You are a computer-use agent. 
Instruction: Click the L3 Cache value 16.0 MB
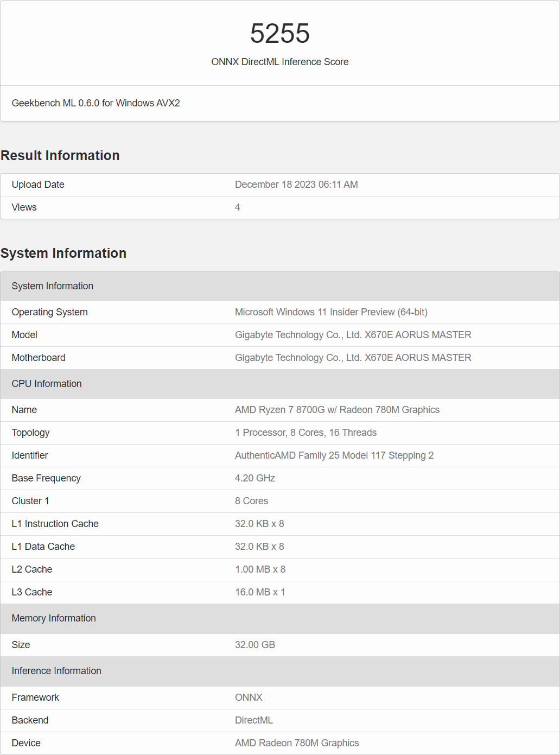pyautogui.click(x=260, y=592)
